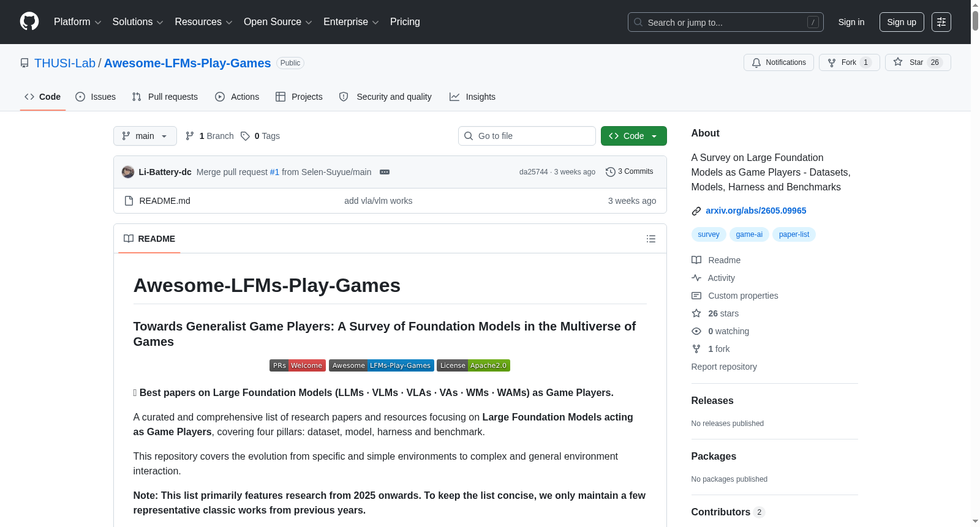The image size is (980, 527).
Task: Switch to the Insights tab
Action: pos(472,97)
